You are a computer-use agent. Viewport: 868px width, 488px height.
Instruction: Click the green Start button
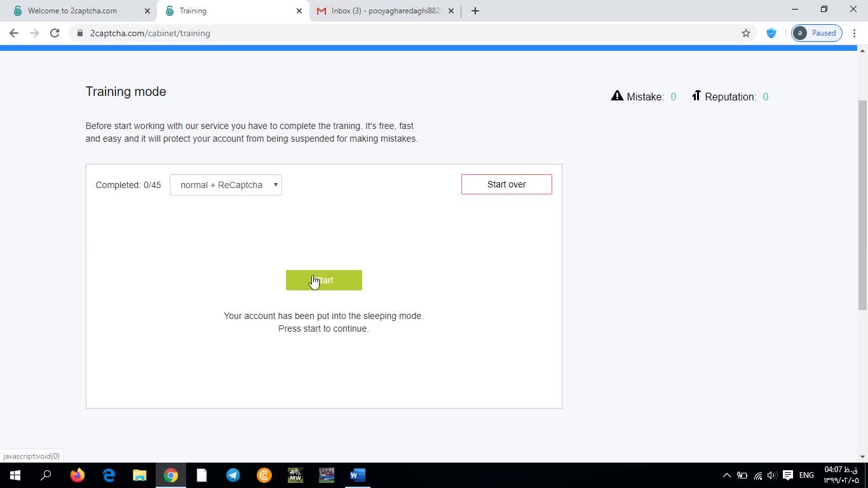323,280
